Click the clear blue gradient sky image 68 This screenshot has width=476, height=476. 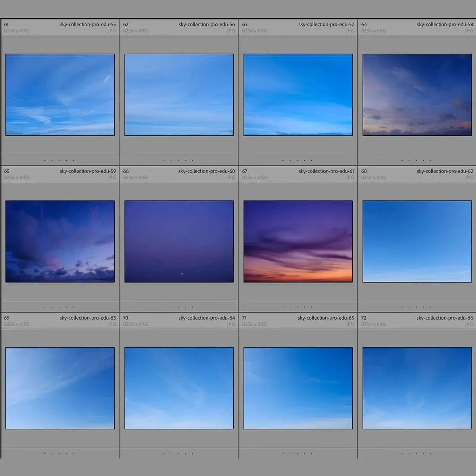pyautogui.click(x=417, y=242)
